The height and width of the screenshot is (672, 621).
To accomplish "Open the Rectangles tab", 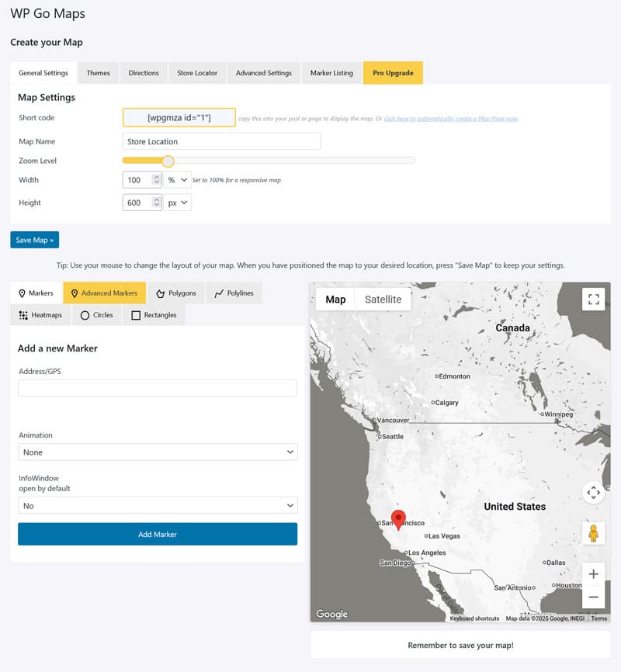I will click(154, 315).
